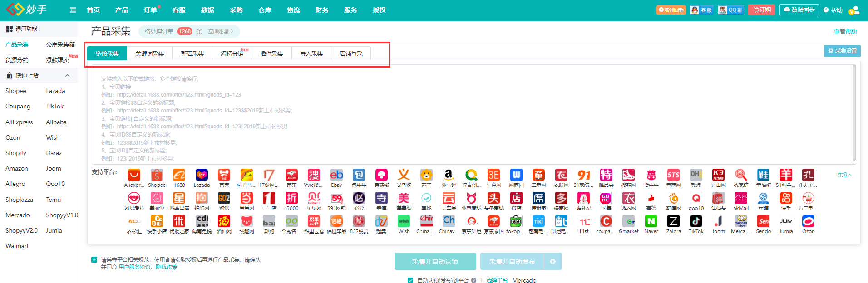Click the 1688 platform icon
868x283 pixels.
coord(179,175)
